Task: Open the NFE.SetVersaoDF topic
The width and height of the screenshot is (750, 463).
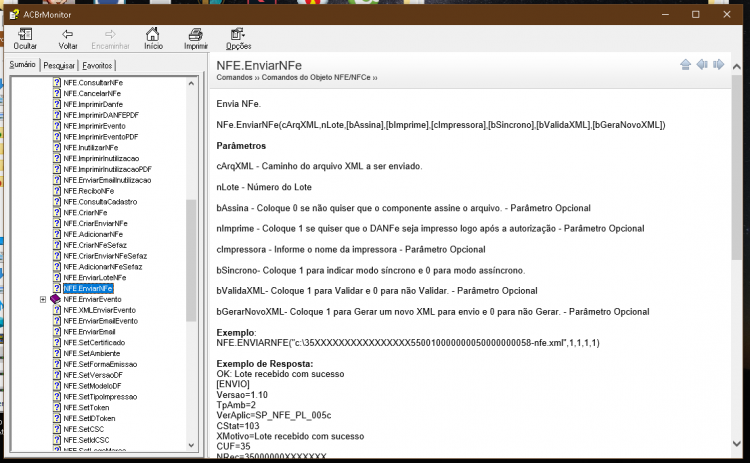Action: (x=93, y=375)
